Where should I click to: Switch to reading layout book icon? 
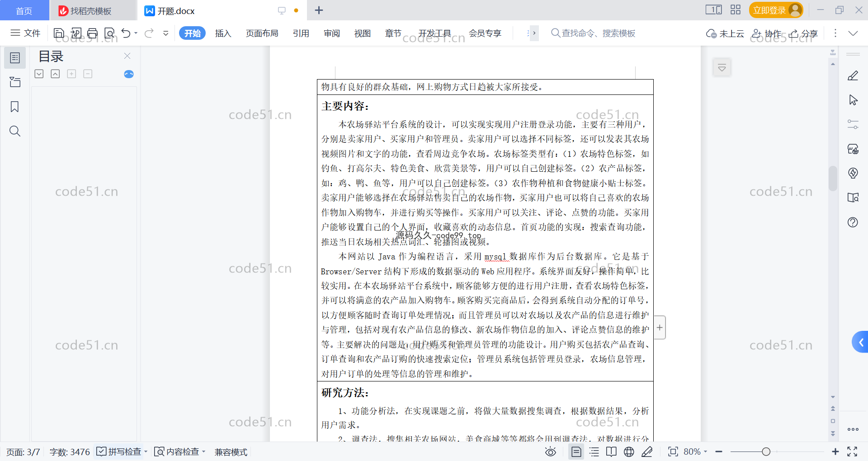[611, 452]
